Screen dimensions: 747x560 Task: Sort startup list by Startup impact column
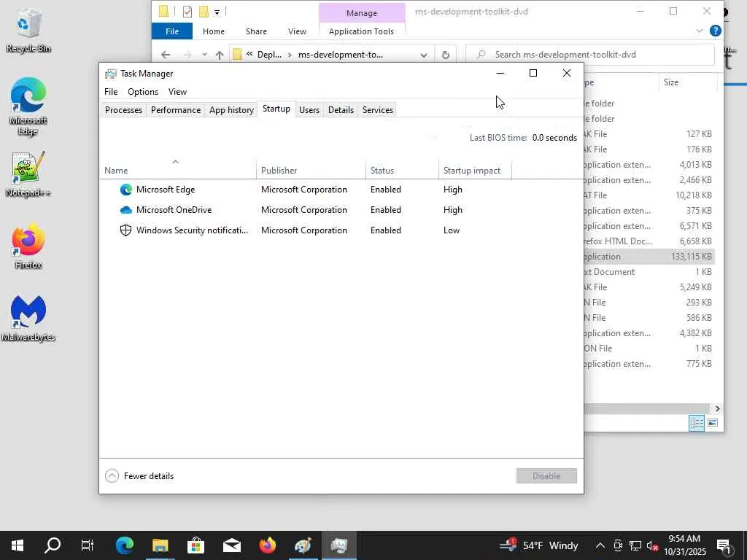point(475,170)
